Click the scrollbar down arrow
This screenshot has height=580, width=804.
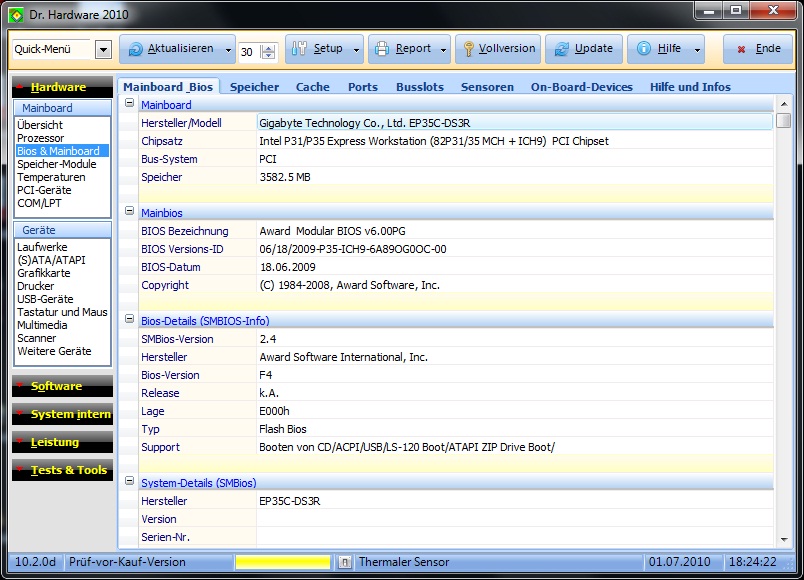[x=783, y=539]
